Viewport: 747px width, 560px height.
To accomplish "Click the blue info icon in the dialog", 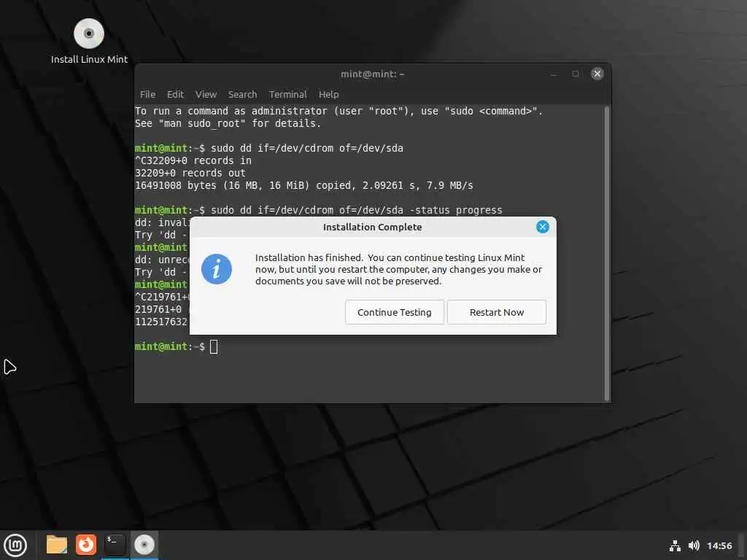I will pos(216,269).
